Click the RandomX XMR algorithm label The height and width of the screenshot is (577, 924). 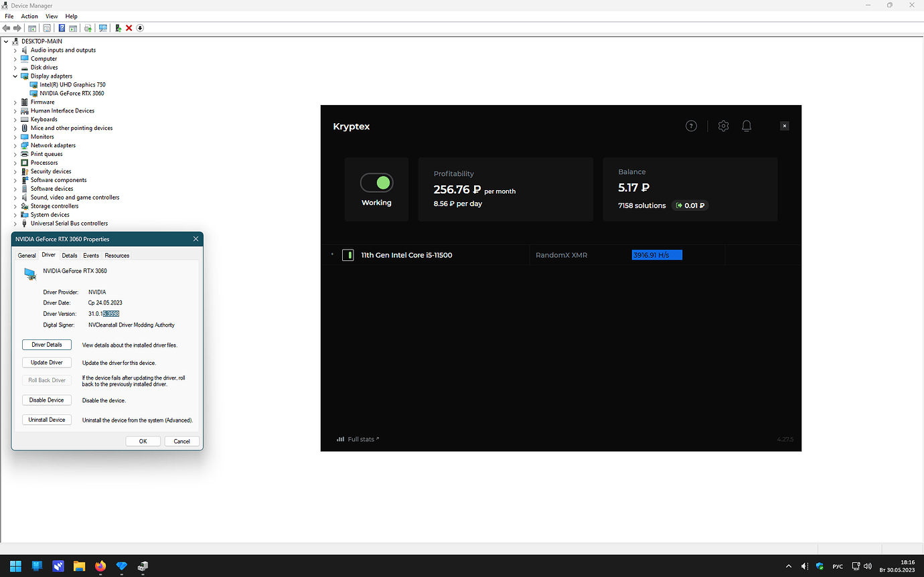pos(561,255)
